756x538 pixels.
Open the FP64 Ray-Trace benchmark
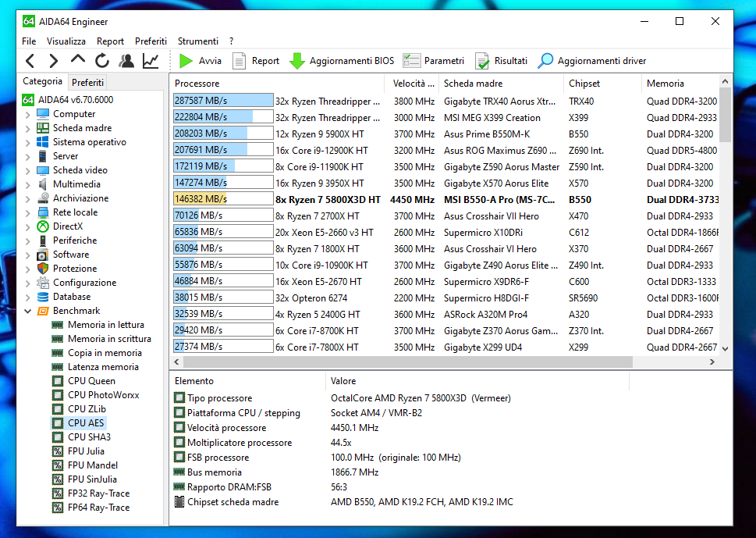point(98,507)
